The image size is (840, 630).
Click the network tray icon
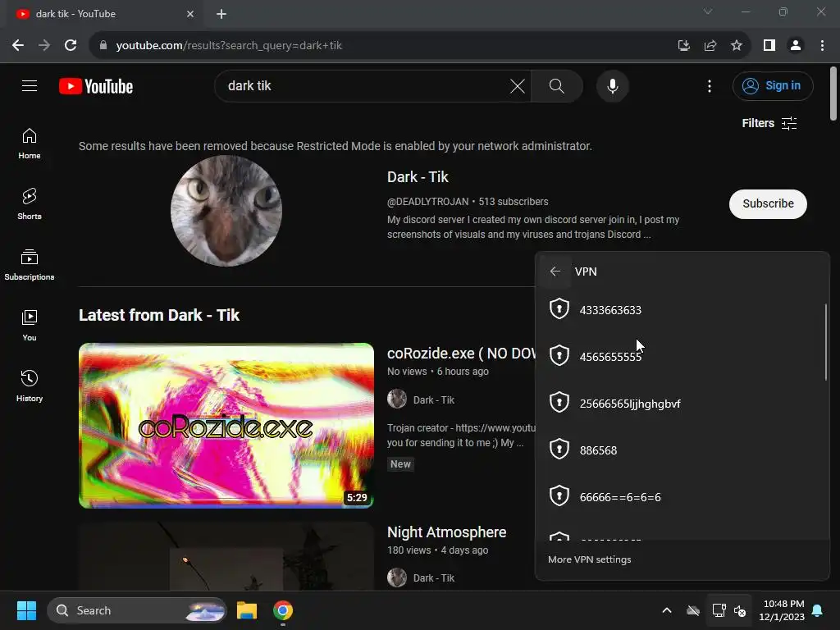click(719, 610)
